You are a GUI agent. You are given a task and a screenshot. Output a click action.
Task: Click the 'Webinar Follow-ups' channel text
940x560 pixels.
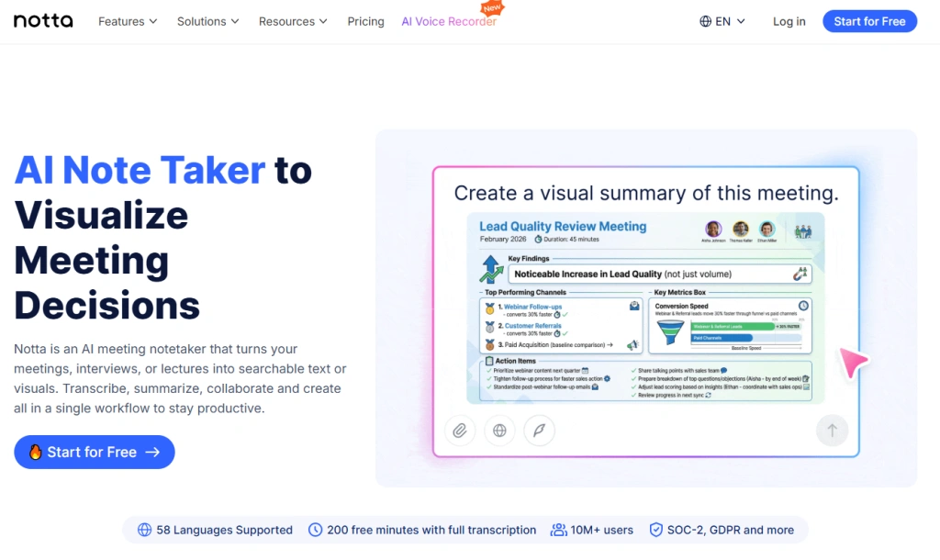click(532, 307)
